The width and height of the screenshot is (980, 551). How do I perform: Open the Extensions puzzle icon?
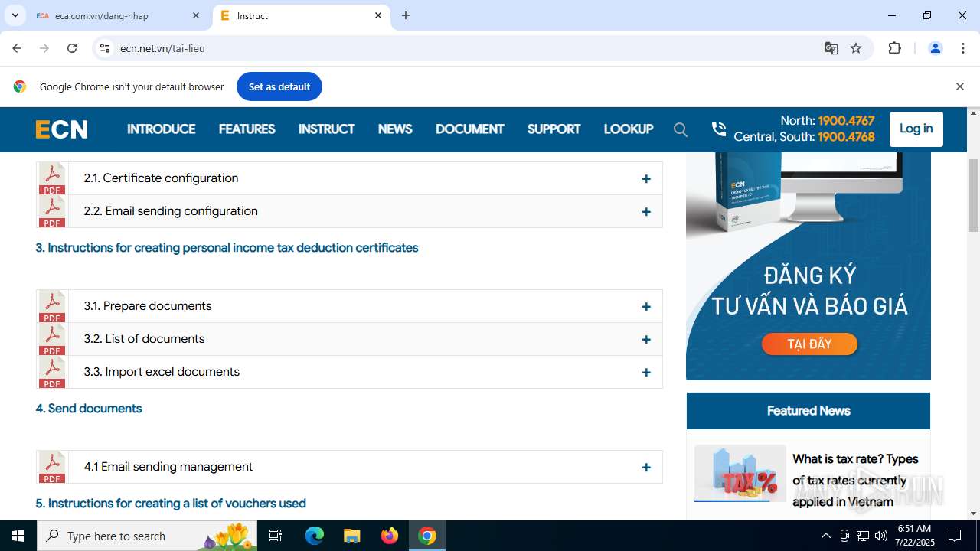point(894,48)
